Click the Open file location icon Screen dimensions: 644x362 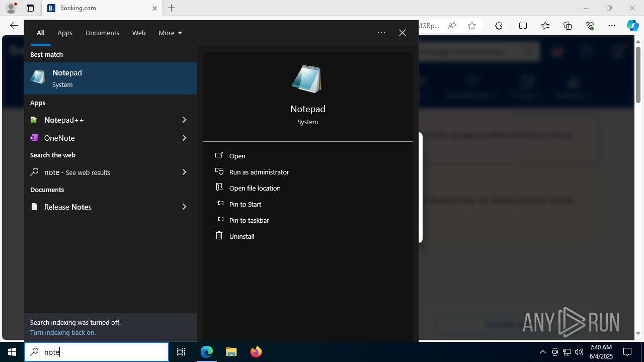click(219, 187)
